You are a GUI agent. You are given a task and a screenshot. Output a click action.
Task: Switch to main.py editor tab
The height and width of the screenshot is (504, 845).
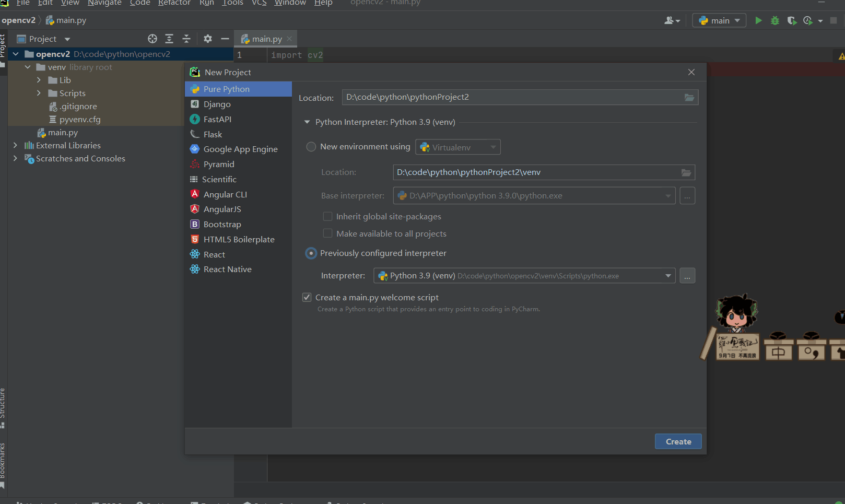(267, 39)
